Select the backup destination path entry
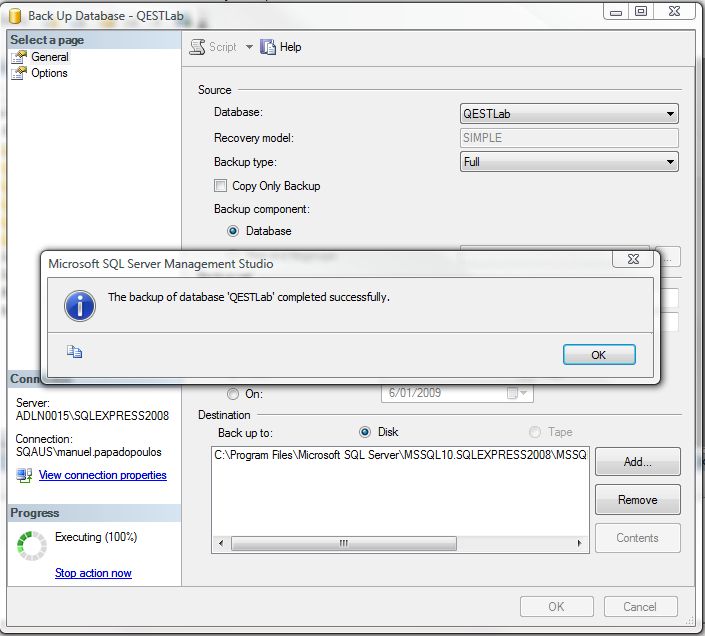705x636 pixels. (400, 455)
